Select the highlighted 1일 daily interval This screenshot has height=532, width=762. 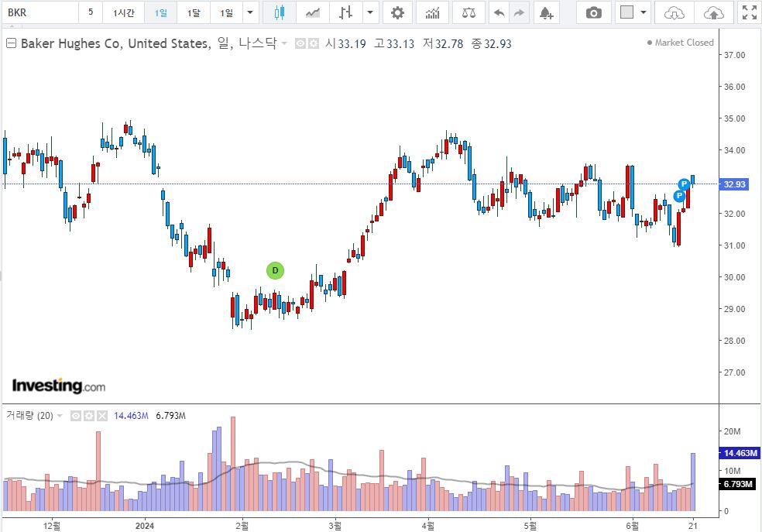tap(161, 12)
